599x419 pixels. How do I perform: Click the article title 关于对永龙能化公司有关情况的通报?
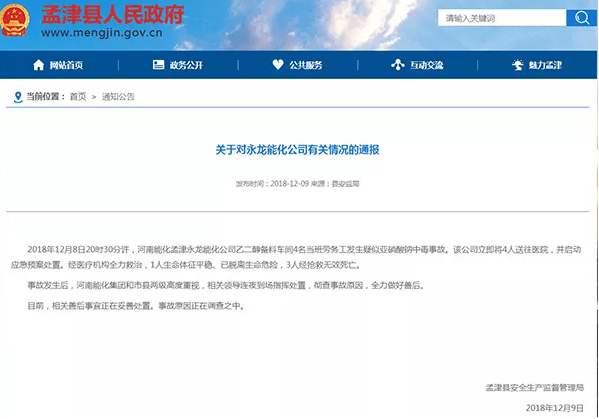[x=297, y=150]
